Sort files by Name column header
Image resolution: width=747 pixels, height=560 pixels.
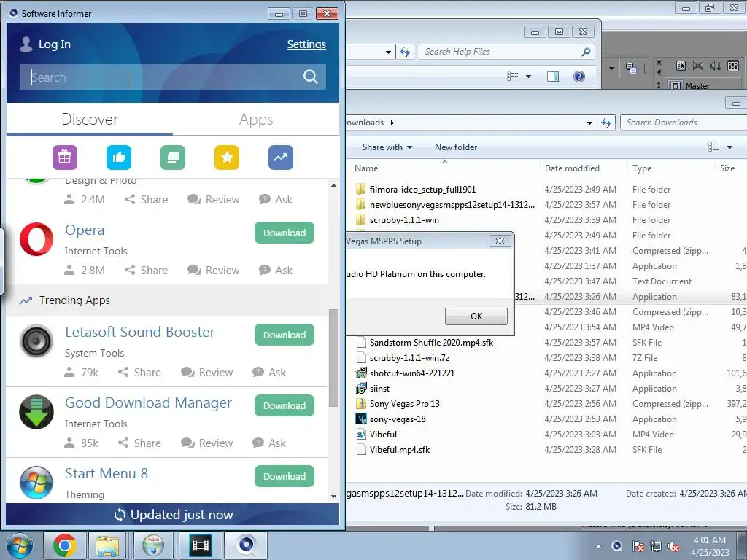pyautogui.click(x=366, y=168)
